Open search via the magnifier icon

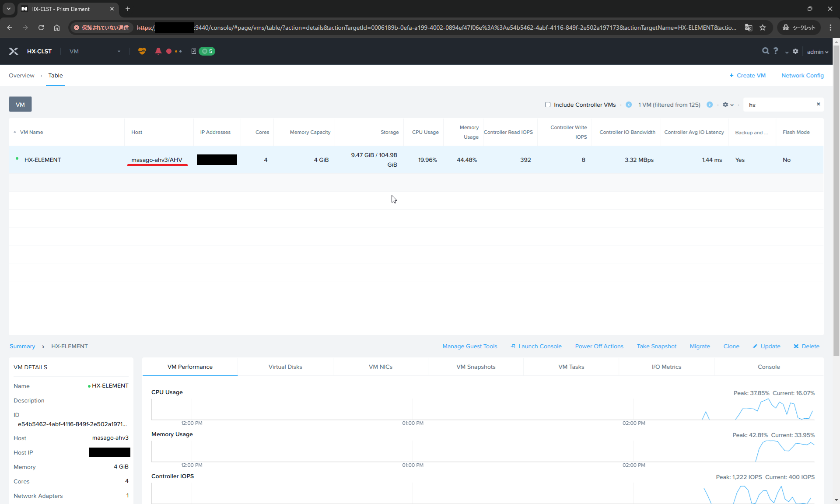pyautogui.click(x=765, y=51)
